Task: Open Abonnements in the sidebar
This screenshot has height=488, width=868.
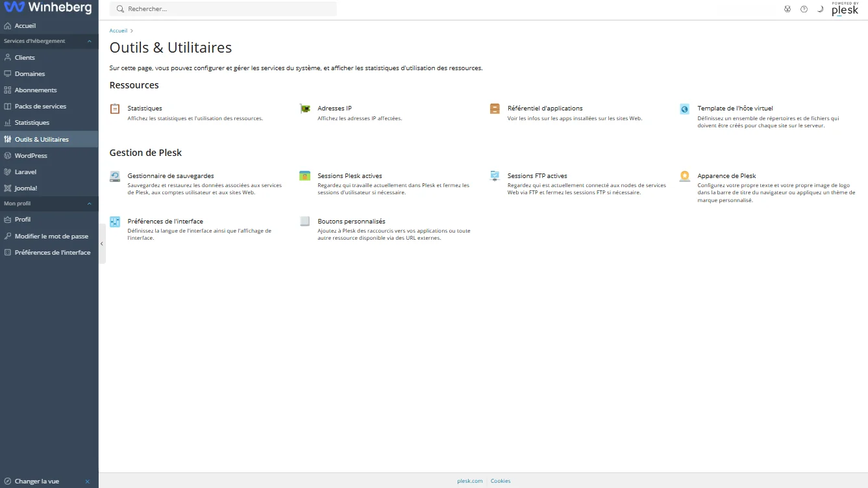Action: pyautogui.click(x=49, y=90)
